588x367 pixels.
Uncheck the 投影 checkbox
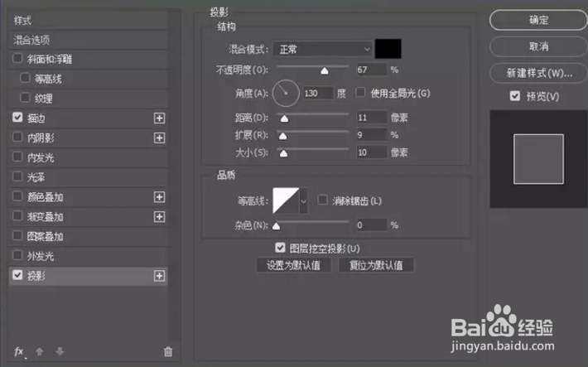tap(17, 275)
